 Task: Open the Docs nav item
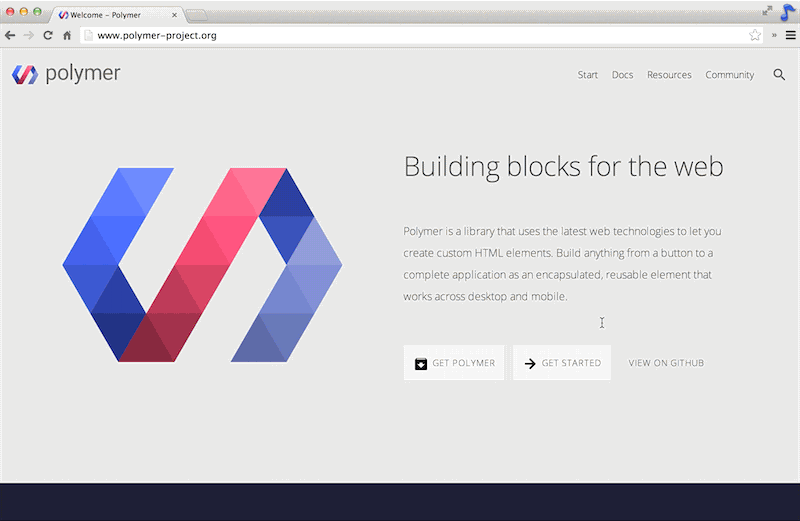(622, 75)
